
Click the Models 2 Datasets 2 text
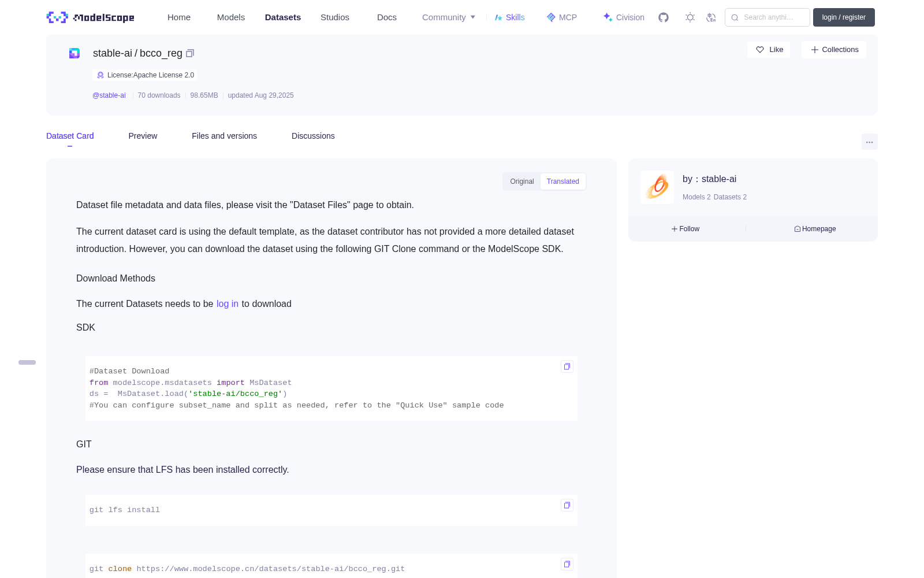pyautogui.click(x=714, y=197)
